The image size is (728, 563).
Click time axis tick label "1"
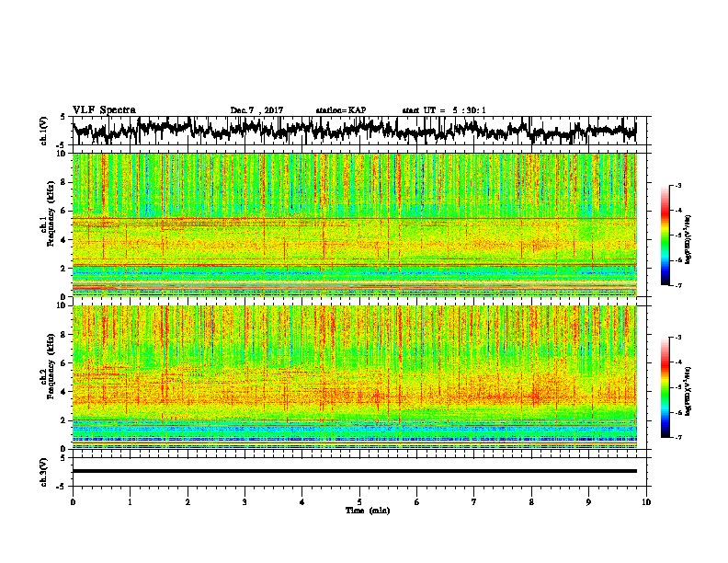coord(131,502)
